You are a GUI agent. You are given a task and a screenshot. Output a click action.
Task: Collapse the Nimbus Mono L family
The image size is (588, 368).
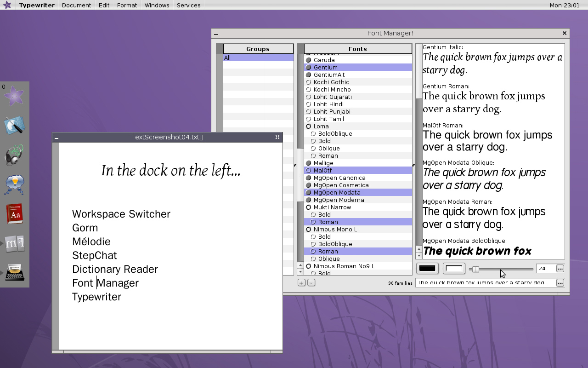[309, 230]
